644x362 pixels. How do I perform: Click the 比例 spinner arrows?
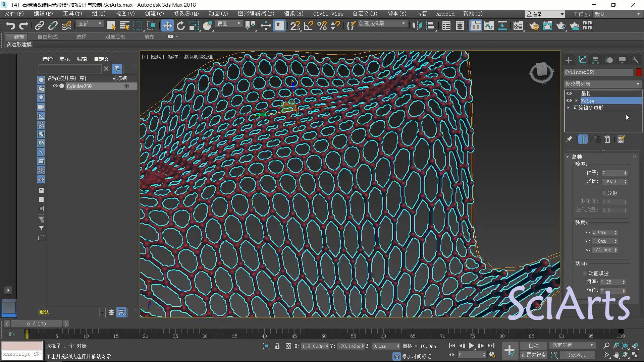[x=625, y=181]
